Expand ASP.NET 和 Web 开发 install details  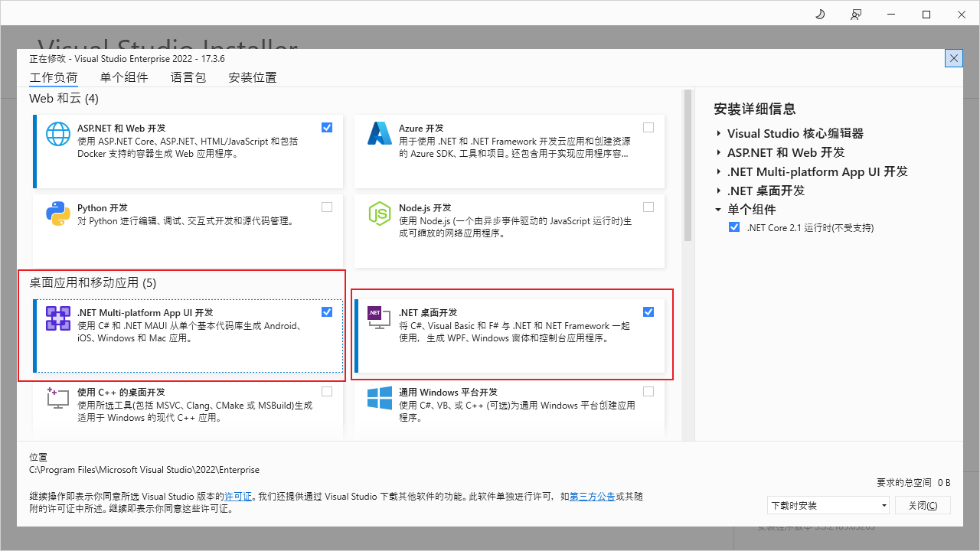[x=719, y=152]
